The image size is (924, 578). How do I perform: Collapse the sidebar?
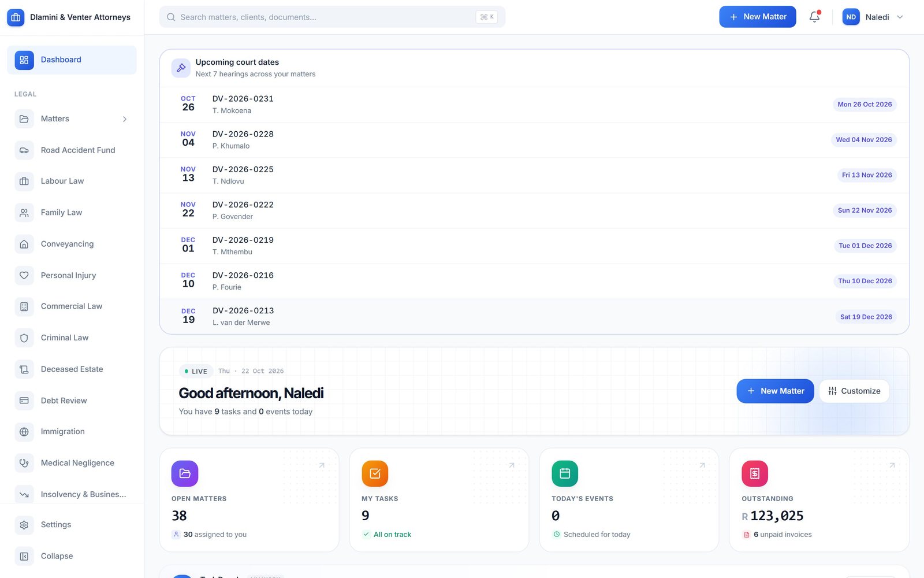(72, 556)
